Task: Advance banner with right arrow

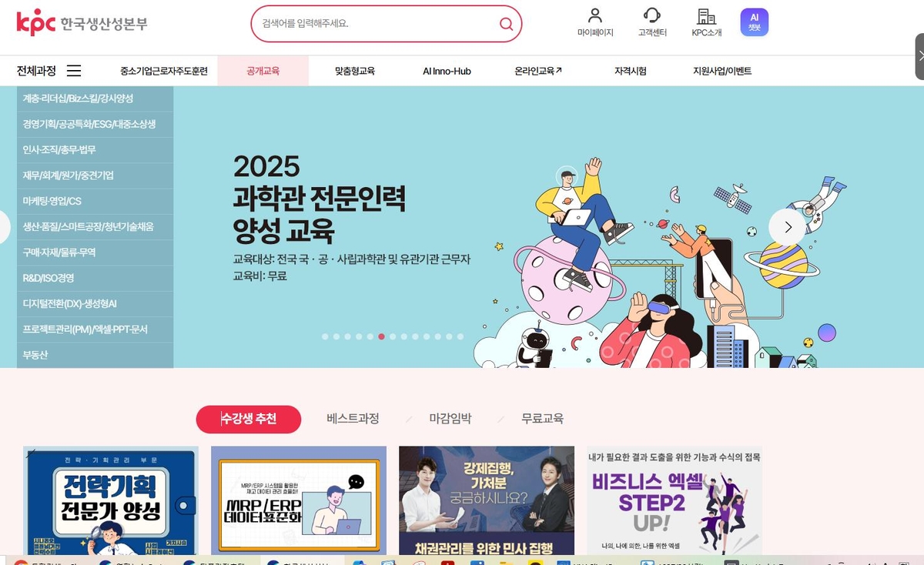Action: 787,227
